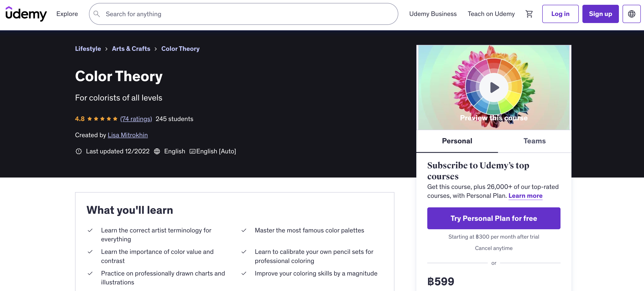Click Try Personal Plan for free
644x291 pixels.
[x=493, y=218]
